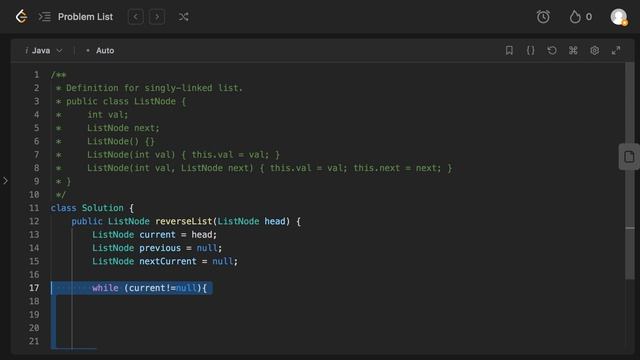640x360 pixels.
Task: Open the Java language dropdown
Action: pyautogui.click(x=44, y=51)
